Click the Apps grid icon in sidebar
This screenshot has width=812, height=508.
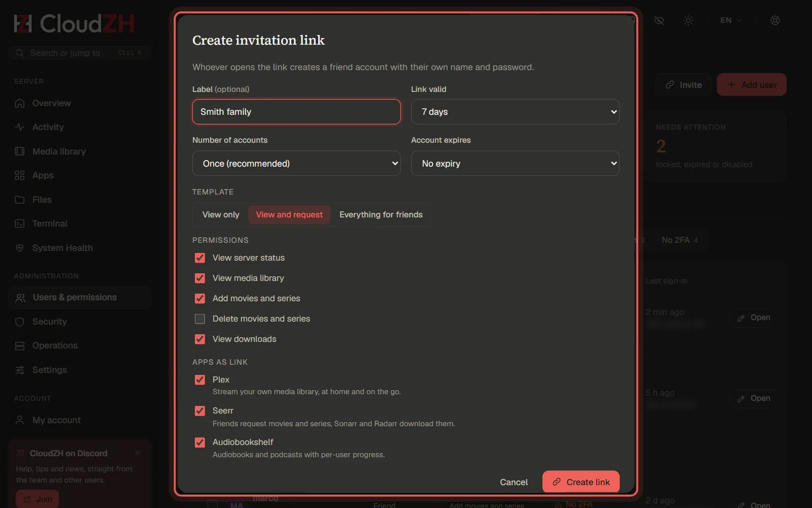point(20,175)
